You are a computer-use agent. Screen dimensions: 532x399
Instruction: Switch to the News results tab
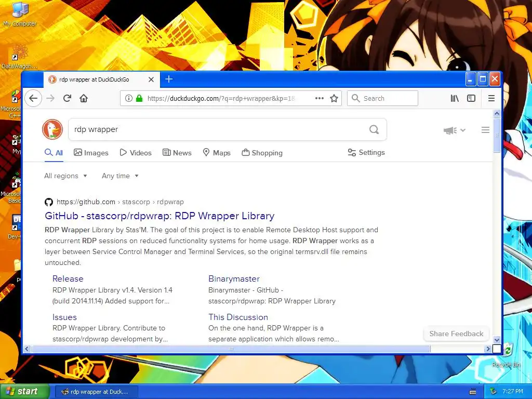177,153
